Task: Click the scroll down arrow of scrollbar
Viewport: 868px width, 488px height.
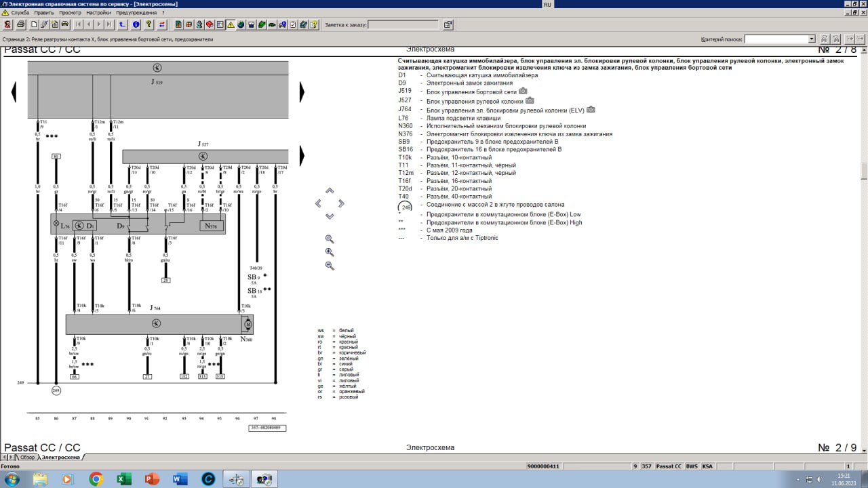Action: [x=864, y=449]
